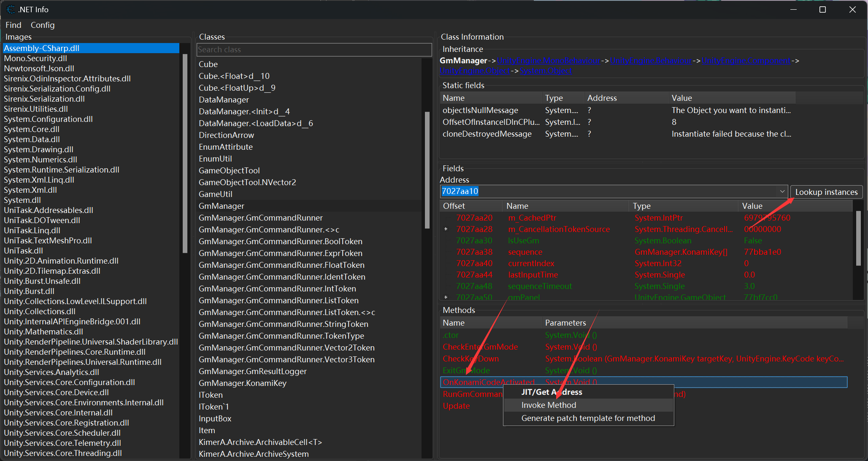This screenshot has width=868, height=461.
Task: Follow the UnityEngine.MonoBehaviour inheritance link
Action: 549,61
